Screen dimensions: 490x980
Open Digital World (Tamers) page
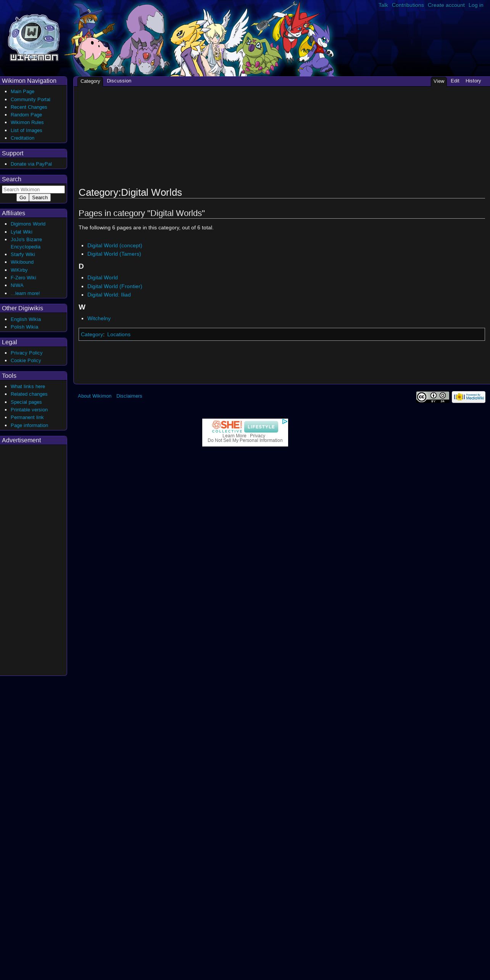pos(114,254)
